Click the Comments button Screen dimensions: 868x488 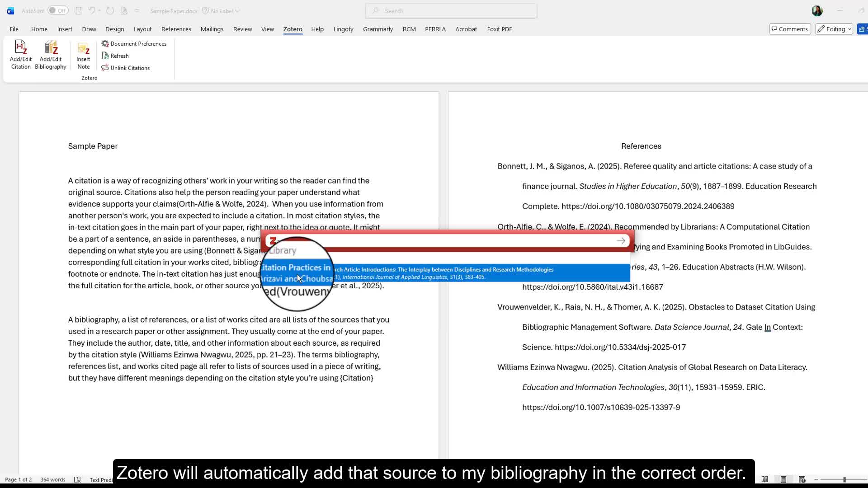tap(790, 28)
